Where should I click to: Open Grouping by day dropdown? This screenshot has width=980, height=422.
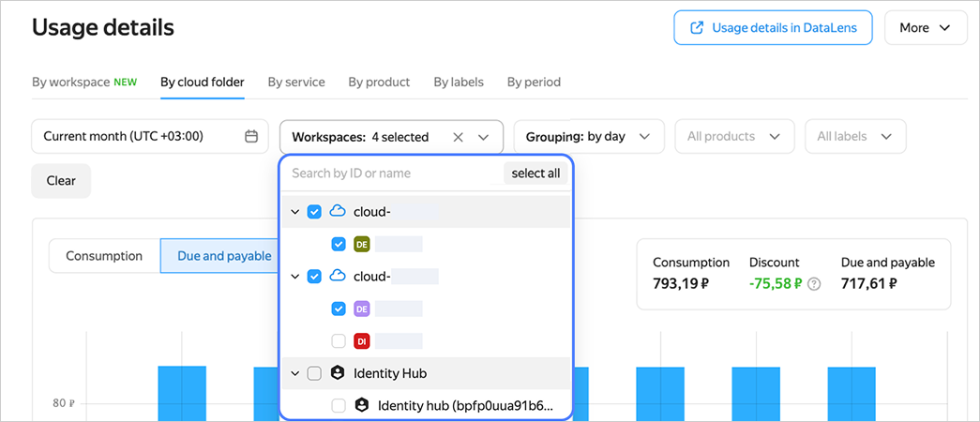589,136
